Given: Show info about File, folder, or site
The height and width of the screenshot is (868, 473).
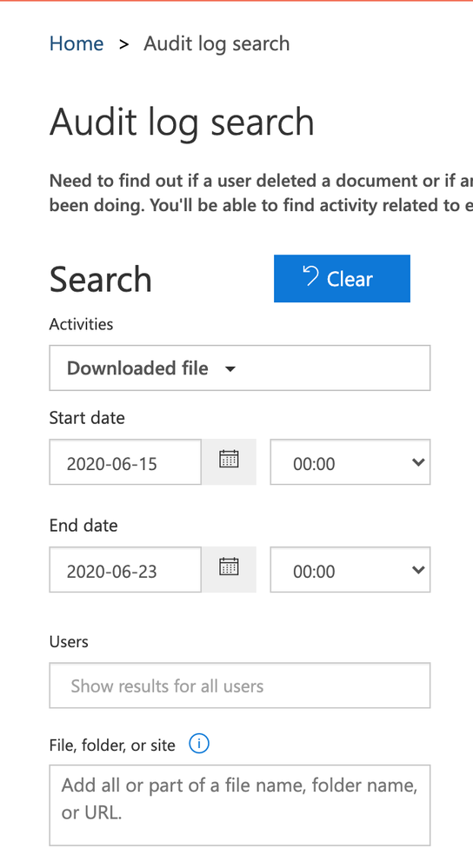Looking at the screenshot, I should click(x=199, y=744).
